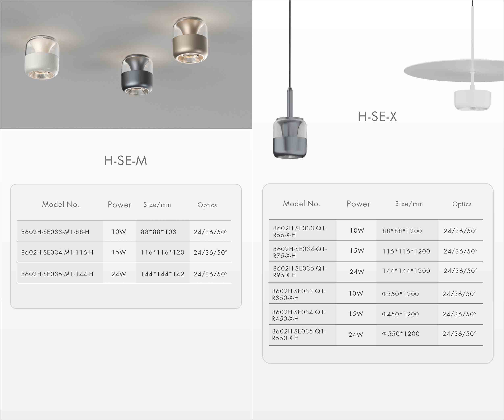Click size 144*144*142 cell

click(162, 274)
